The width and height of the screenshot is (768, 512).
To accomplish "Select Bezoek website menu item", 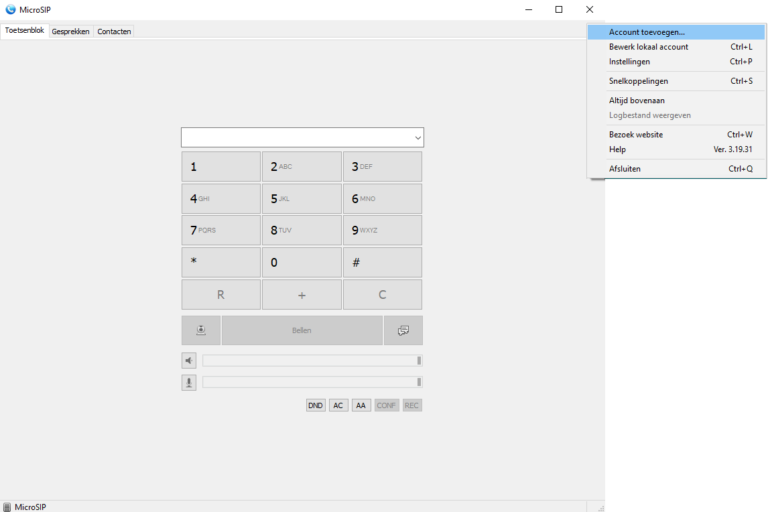I will click(x=676, y=135).
